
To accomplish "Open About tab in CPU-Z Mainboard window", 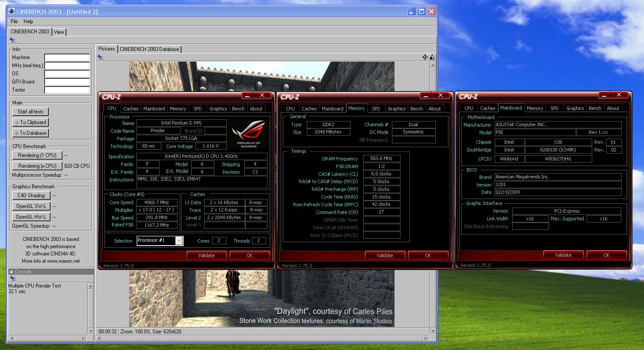I will point(613,108).
